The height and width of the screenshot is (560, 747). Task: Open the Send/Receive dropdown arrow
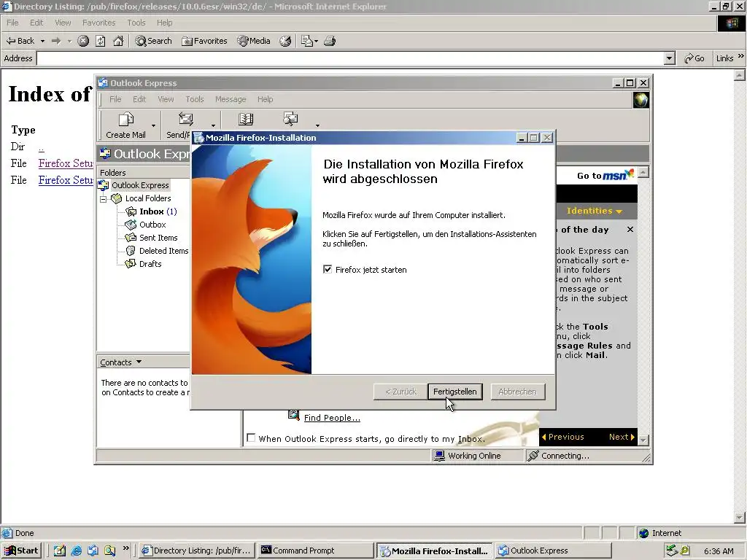213,125
